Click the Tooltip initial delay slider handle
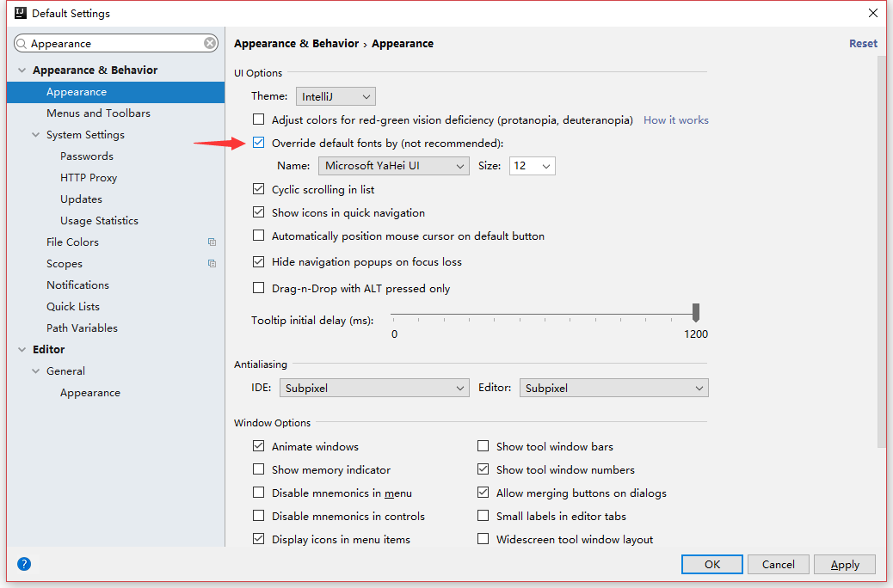Image resolution: width=893 pixels, height=588 pixels. tap(696, 312)
